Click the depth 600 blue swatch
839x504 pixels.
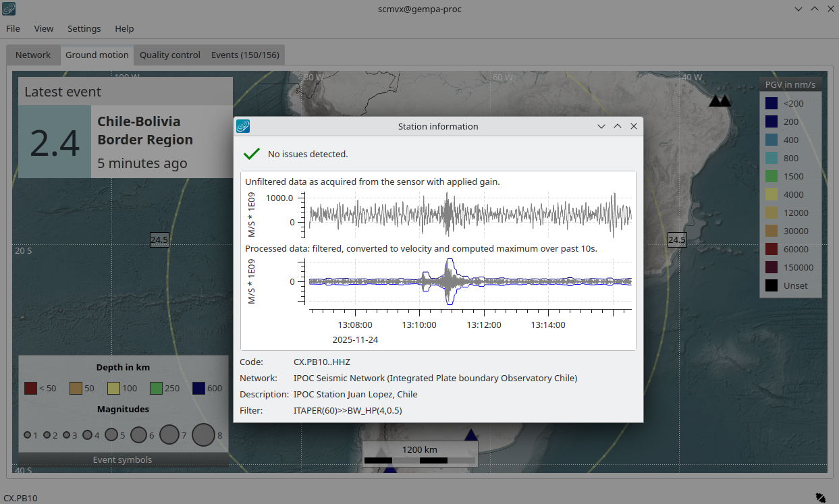click(x=198, y=388)
